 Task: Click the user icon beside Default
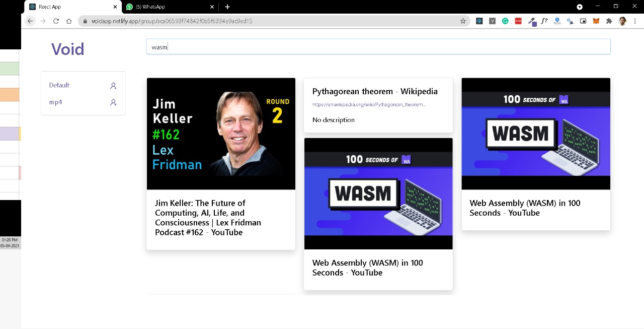point(113,86)
